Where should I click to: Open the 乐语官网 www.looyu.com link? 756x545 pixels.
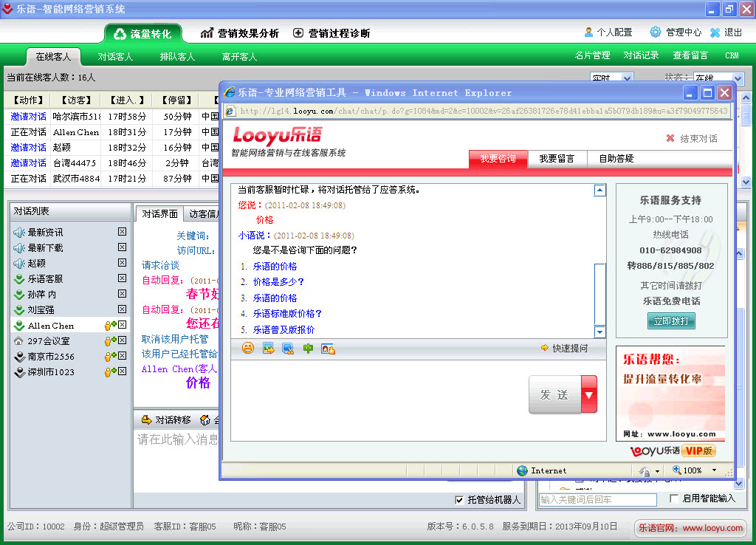(690, 528)
